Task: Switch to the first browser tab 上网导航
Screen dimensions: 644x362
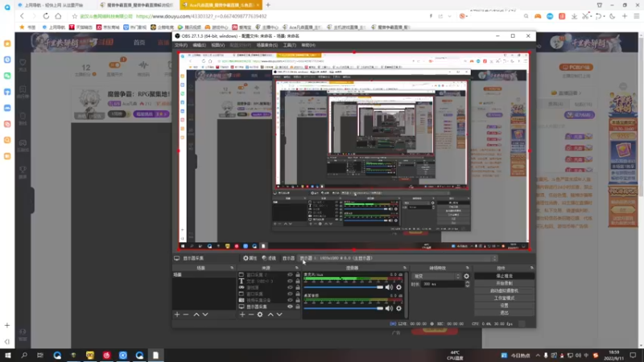Action: 55,5
